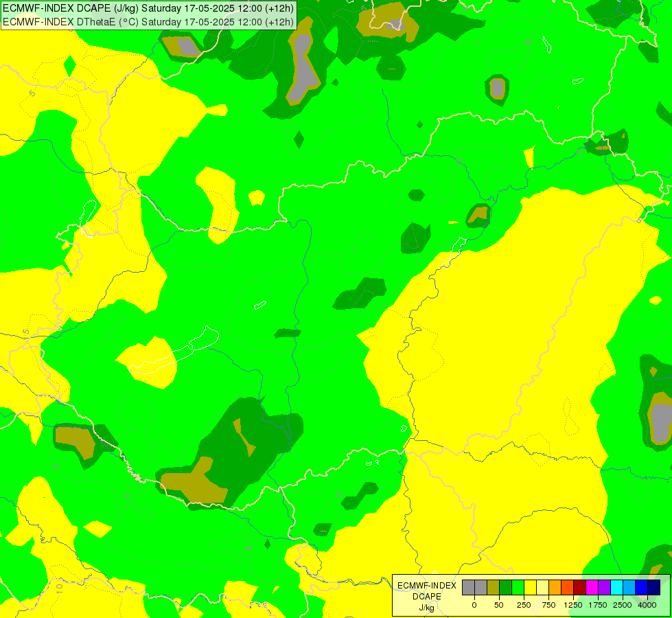Click the olive legend swatch
The image size is (672, 618).
[494, 588]
